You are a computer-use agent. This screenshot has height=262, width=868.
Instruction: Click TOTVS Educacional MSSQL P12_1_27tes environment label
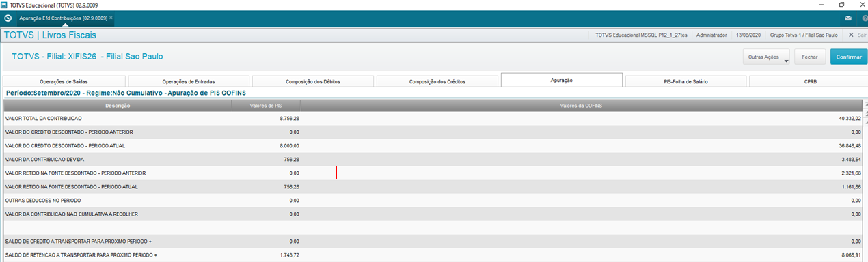[x=641, y=35]
